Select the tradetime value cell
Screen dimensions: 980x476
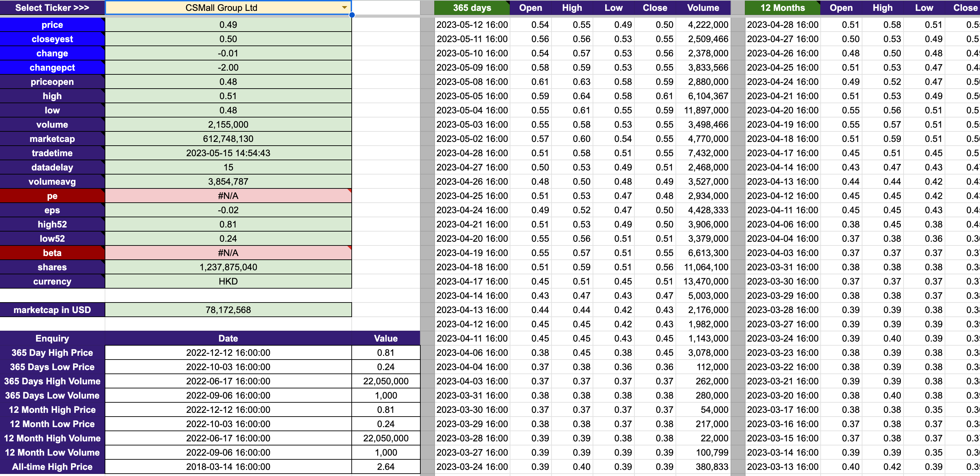(228, 153)
